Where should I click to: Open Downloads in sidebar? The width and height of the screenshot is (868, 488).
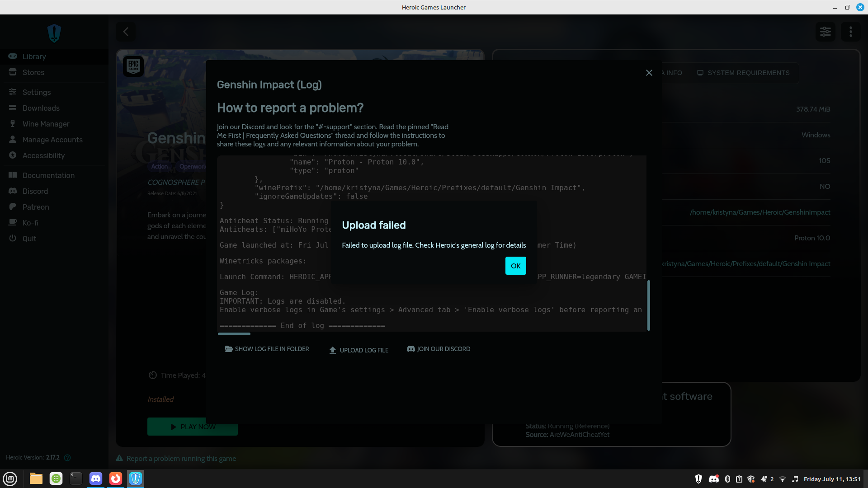pyautogui.click(x=54, y=108)
